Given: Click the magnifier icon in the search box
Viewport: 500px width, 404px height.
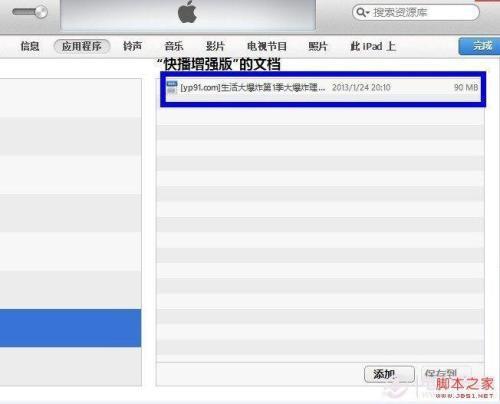Looking at the screenshot, I should (x=360, y=12).
